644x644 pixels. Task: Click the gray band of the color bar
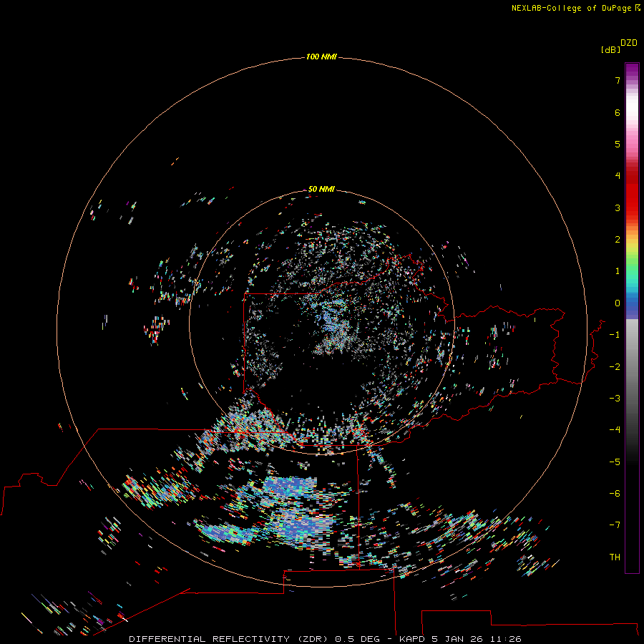[632, 370]
